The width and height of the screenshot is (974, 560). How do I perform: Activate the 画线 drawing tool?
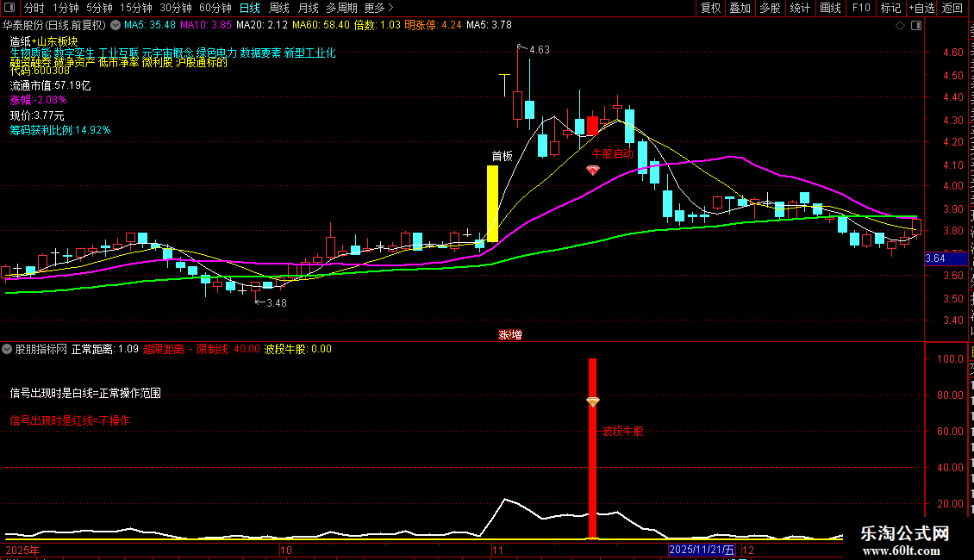(x=831, y=8)
